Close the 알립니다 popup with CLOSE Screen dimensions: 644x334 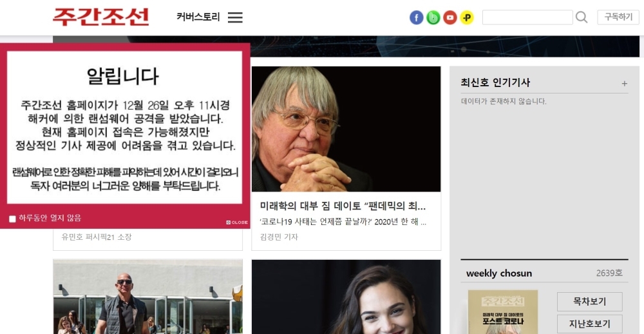point(237,222)
